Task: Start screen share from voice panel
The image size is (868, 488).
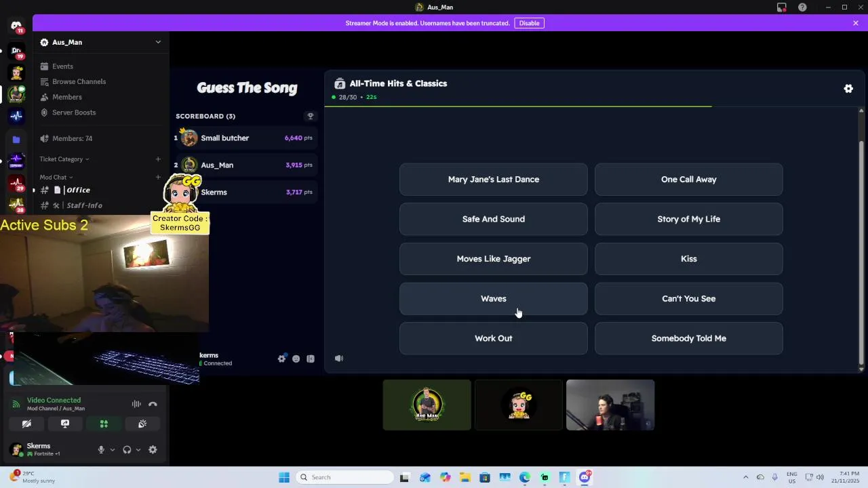Action: [x=65, y=424]
